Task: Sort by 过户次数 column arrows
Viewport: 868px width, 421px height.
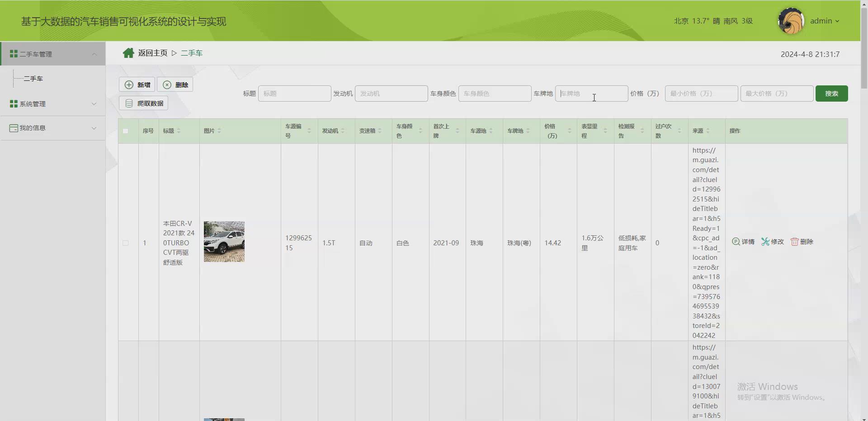Action: (x=679, y=131)
